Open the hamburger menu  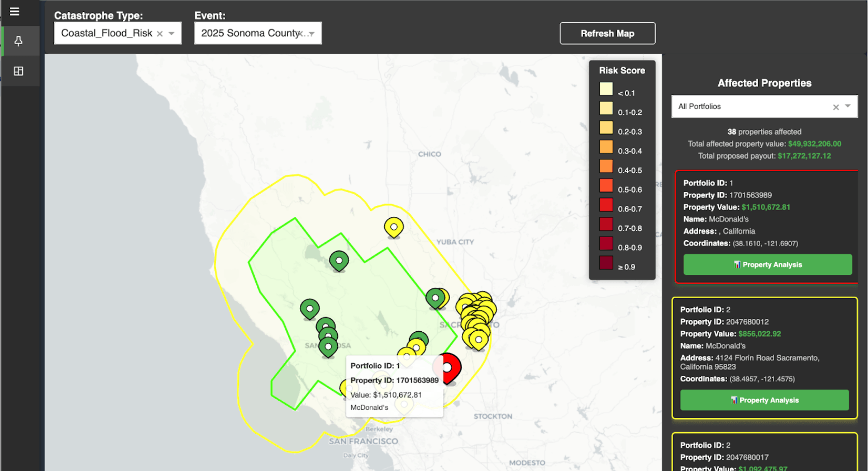coord(15,11)
